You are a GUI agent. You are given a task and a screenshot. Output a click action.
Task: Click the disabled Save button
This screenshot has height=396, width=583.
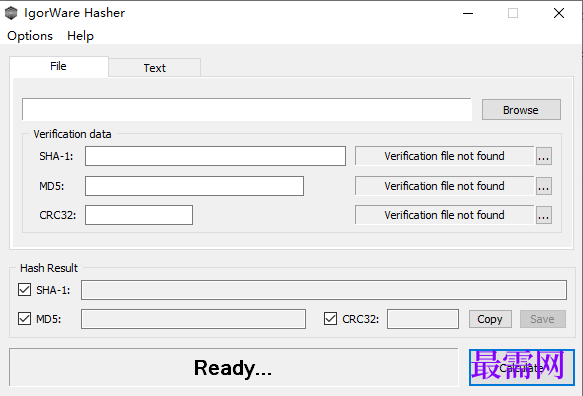click(x=543, y=319)
